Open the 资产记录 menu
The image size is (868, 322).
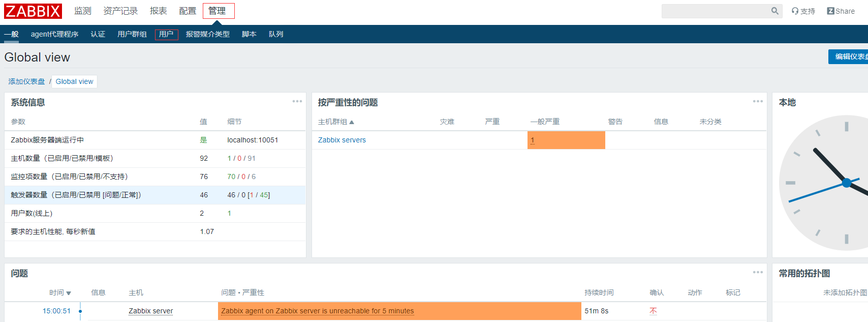tap(120, 11)
